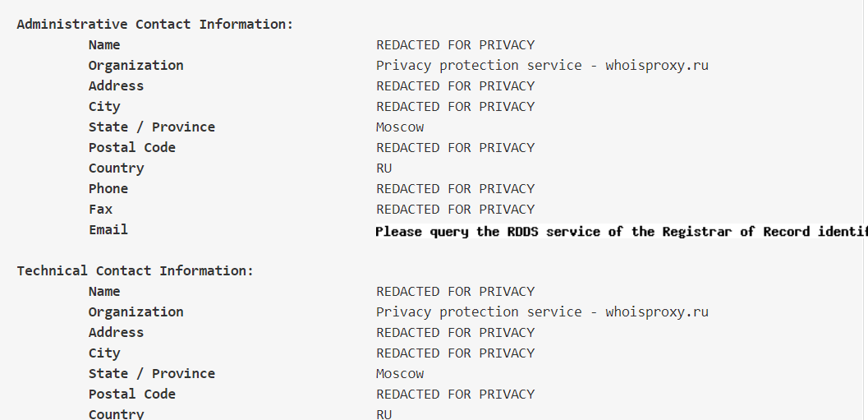
Task: Click the technical contact's Name label
Action: click(x=104, y=292)
